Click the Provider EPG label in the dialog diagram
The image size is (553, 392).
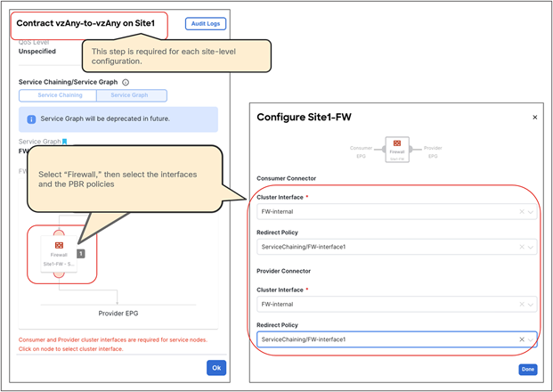click(433, 151)
